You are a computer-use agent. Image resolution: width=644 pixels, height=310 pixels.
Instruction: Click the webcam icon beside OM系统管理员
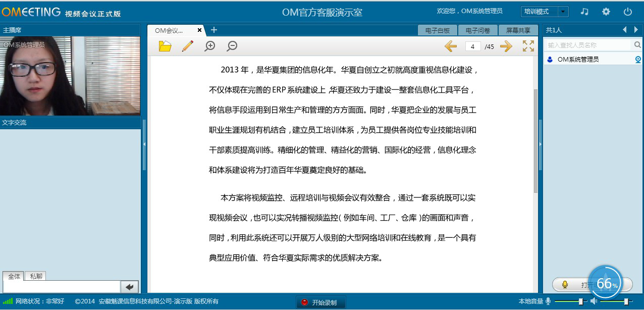tap(638, 60)
